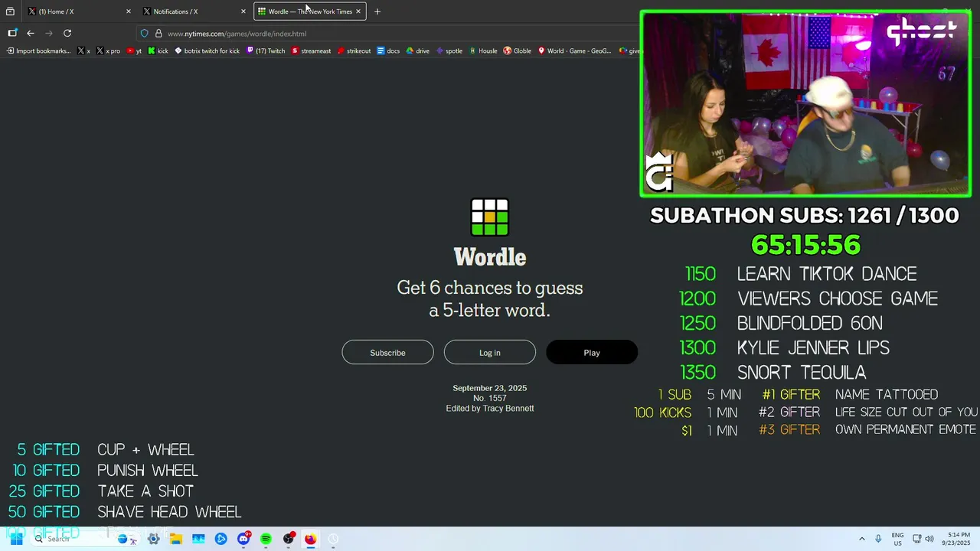
Task: Open a new browser tab
Action: (x=377, y=11)
